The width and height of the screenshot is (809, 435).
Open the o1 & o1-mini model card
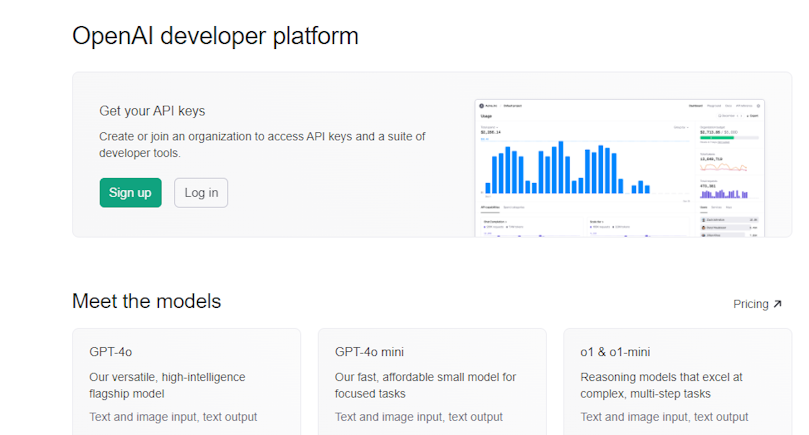pos(677,382)
